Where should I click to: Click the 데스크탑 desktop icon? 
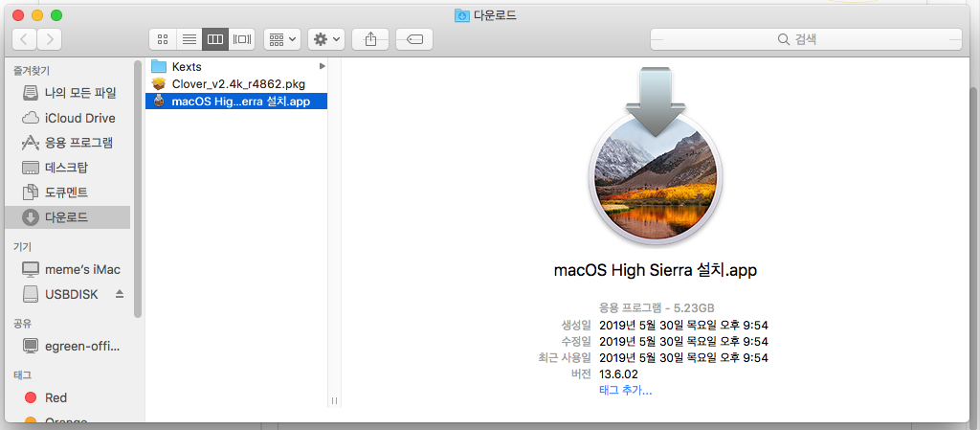pos(30,168)
